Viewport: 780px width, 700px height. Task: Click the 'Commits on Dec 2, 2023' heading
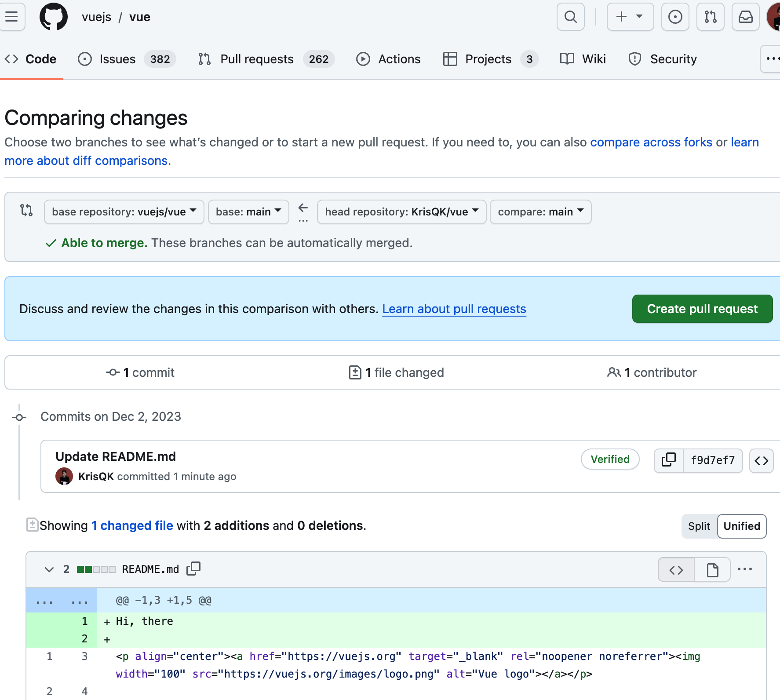(x=111, y=417)
